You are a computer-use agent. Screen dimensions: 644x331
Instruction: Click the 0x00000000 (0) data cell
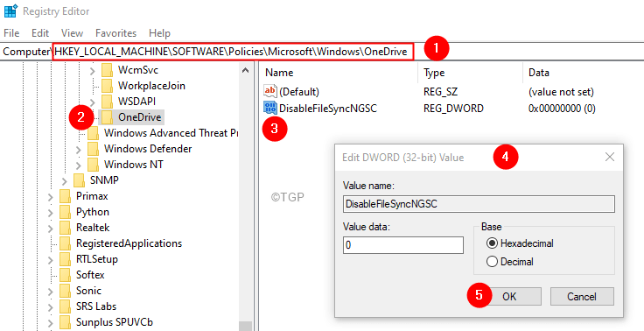pyautogui.click(x=562, y=109)
